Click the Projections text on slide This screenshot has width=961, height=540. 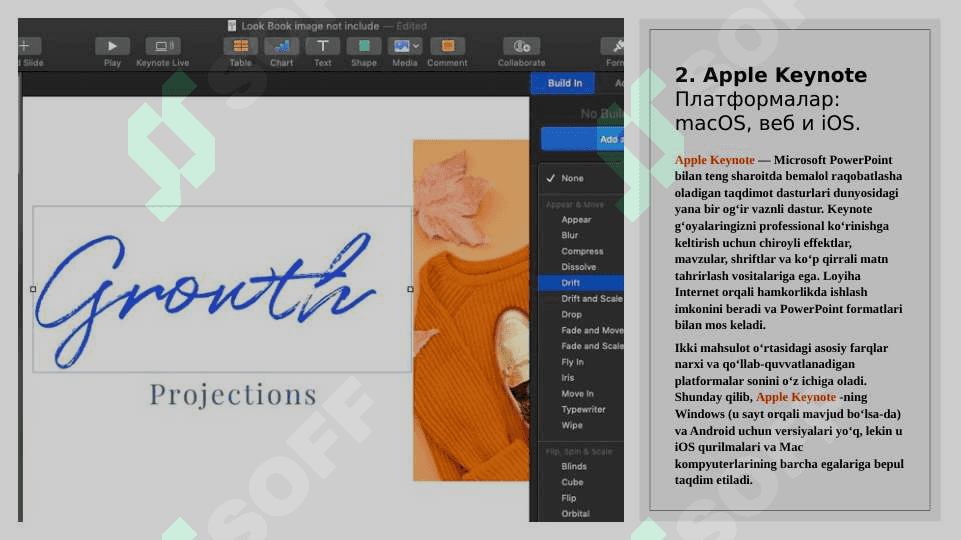tap(234, 395)
